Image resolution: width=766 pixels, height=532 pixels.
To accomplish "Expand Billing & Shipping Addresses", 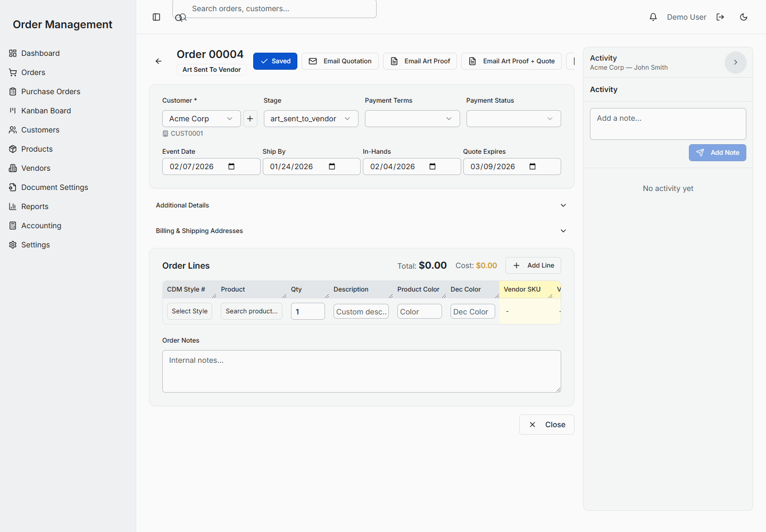I will [x=362, y=231].
